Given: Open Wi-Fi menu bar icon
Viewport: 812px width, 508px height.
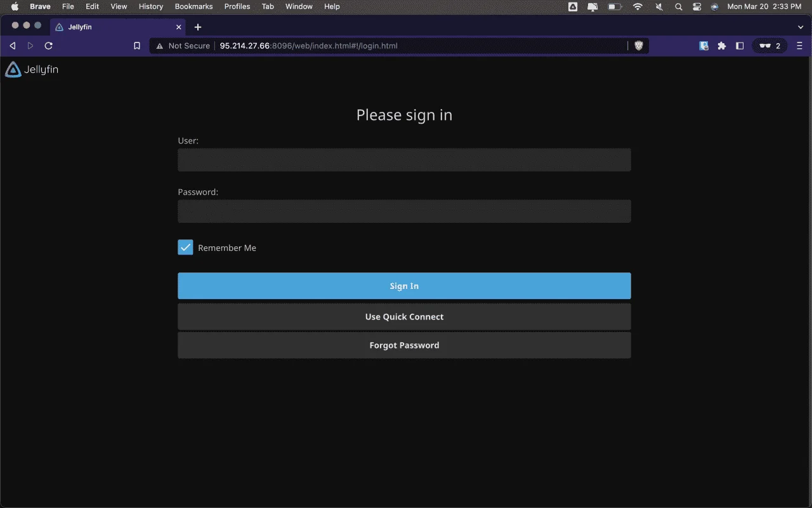Looking at the screenshot, I should [638, 6].
